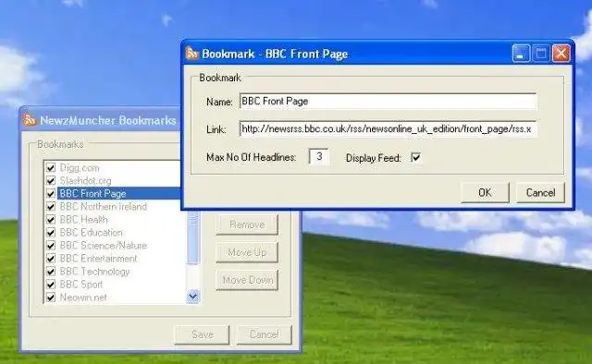Select BBC Northern Ireland in the list

coord(103,206)
